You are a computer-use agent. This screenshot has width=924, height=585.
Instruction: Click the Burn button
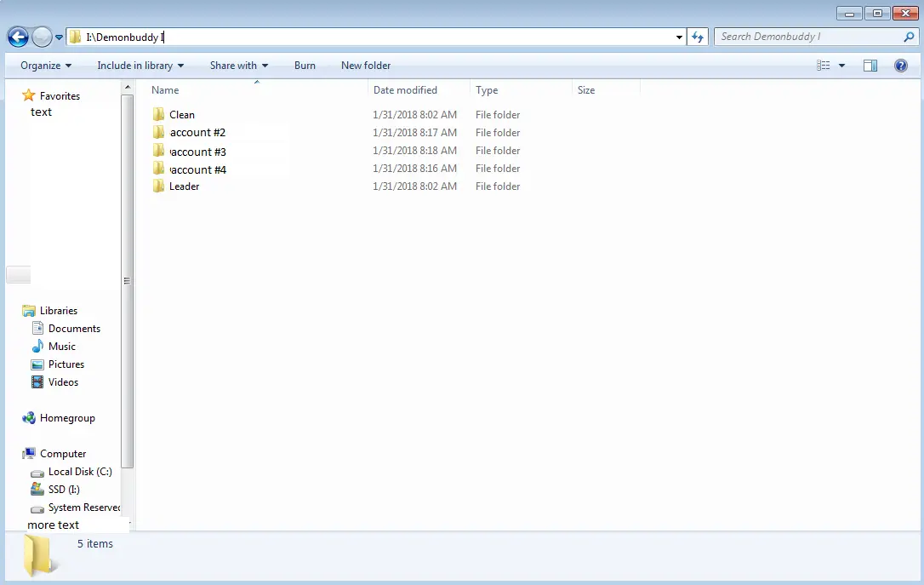(305, 66)
